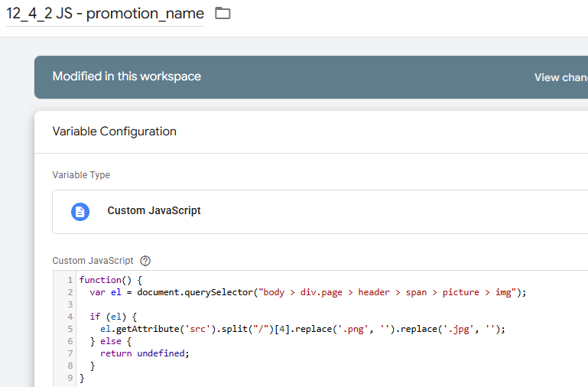Viewport: 588px width, 387px height.
Task: Click the folder icon beside the variable name
Action: [223, 13]
